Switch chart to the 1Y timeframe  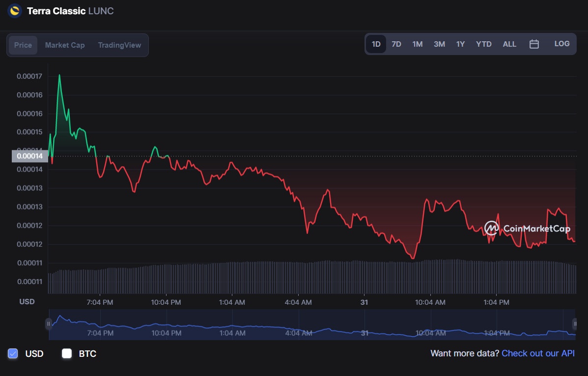tap(460, 44)
